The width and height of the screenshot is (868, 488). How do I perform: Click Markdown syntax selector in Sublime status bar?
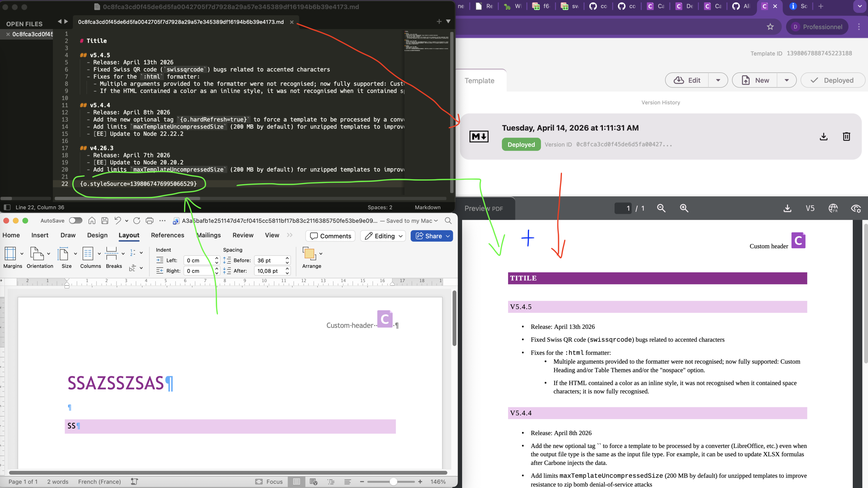(428, 207)
